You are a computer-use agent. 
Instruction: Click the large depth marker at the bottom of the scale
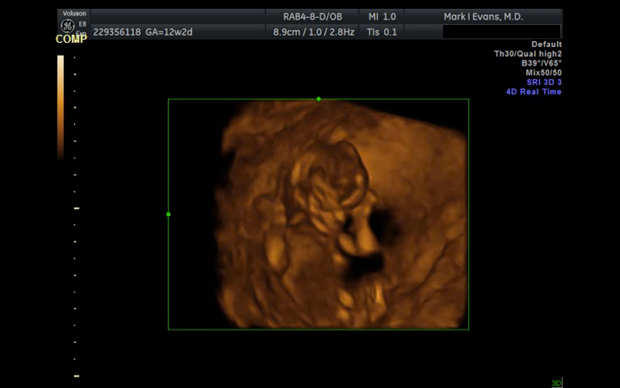[x=77, y=376]
